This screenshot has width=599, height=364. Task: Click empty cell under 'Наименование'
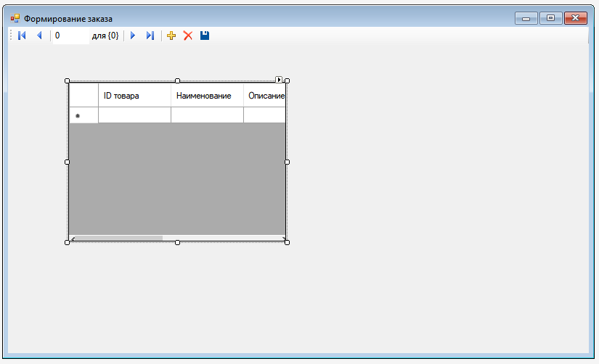click(x=207, y=115)
